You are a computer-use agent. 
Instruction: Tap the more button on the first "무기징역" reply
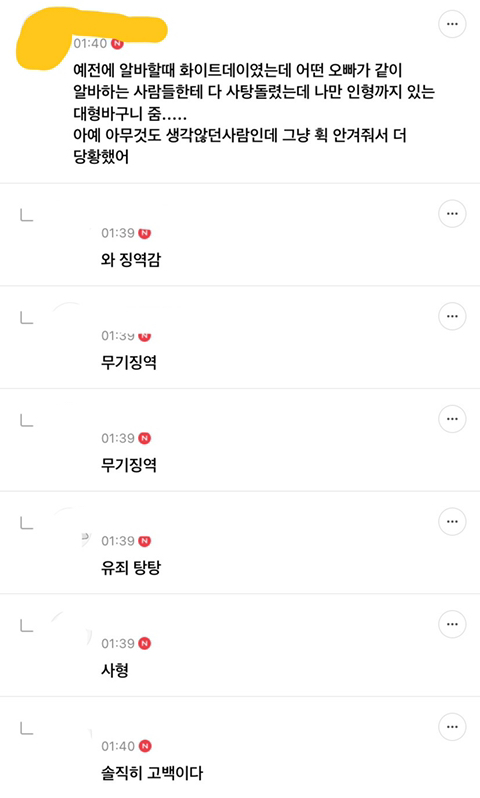pos(452,316)
